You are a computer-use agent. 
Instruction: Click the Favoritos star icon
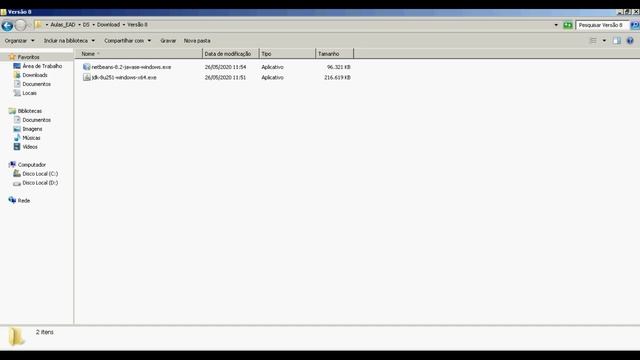point(12,57)
